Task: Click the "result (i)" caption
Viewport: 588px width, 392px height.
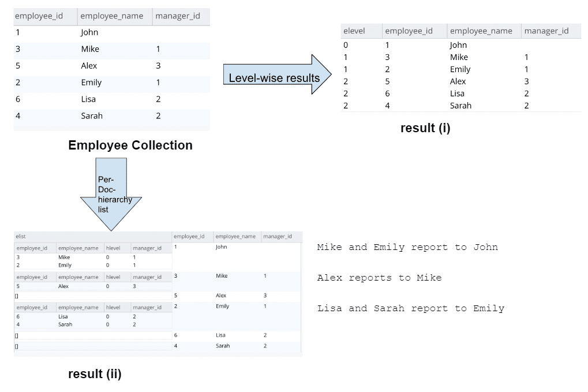Action: click(425, 128)
